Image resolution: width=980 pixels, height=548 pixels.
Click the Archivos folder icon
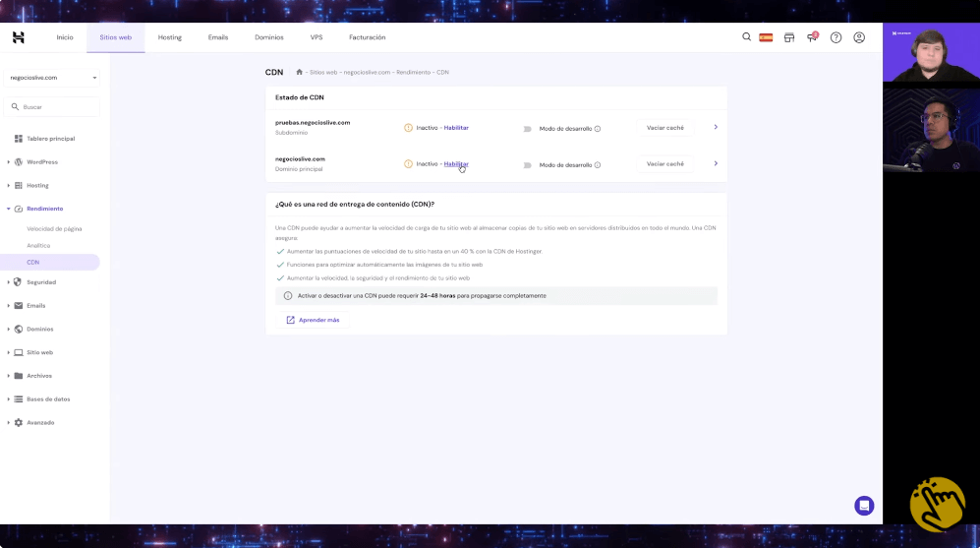pos(18,376)
